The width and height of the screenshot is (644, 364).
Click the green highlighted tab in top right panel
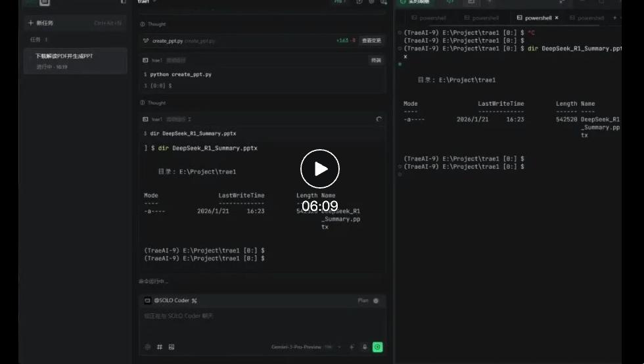point(415,2)
